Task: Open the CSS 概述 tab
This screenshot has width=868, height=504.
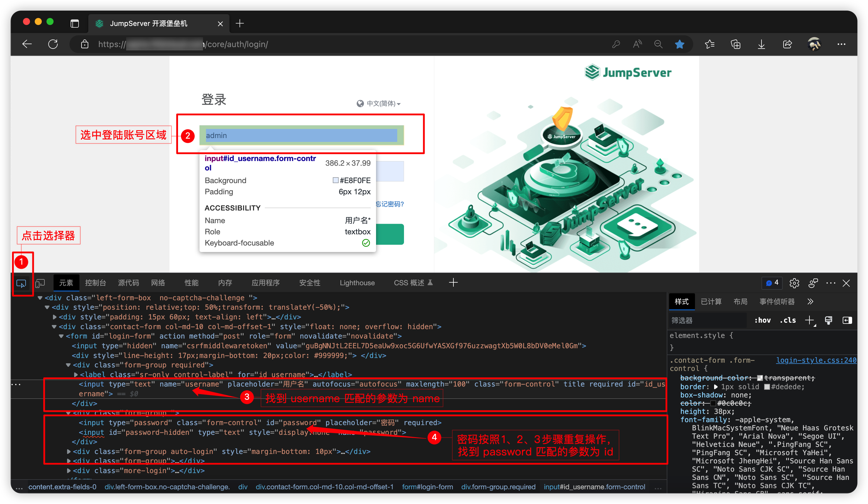Action: coord(413,283)
